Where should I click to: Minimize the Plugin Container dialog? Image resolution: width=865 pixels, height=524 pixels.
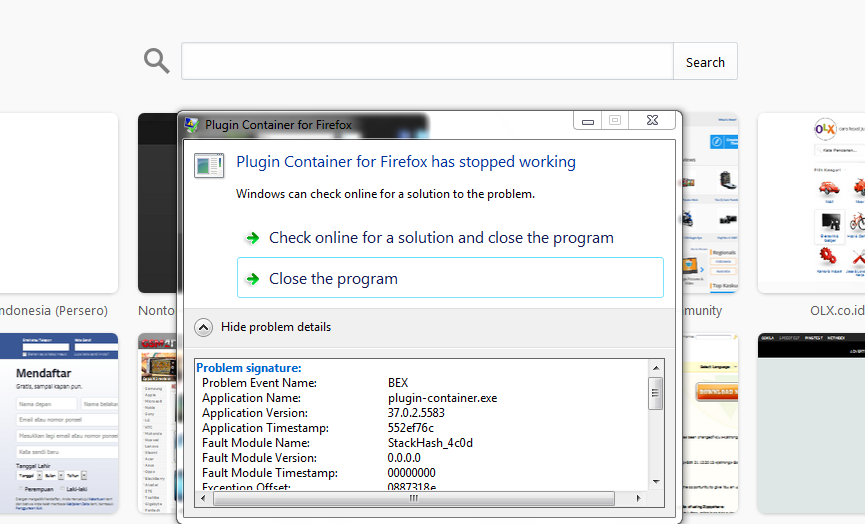588,121
